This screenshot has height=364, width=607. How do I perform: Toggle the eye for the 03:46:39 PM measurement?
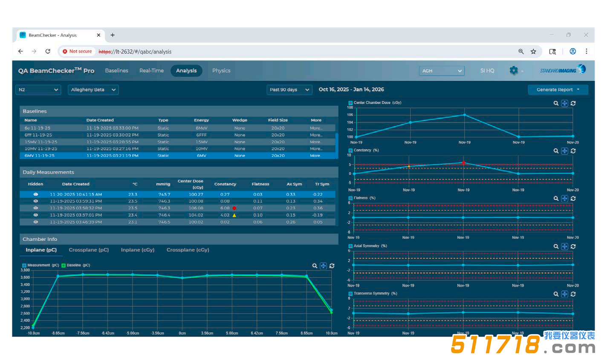point(36,222)
